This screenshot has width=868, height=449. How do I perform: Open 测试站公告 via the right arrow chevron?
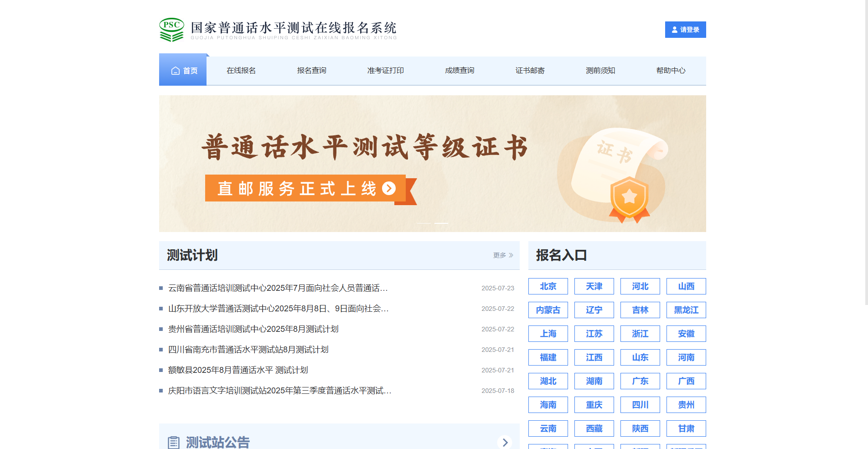[505, 442]
